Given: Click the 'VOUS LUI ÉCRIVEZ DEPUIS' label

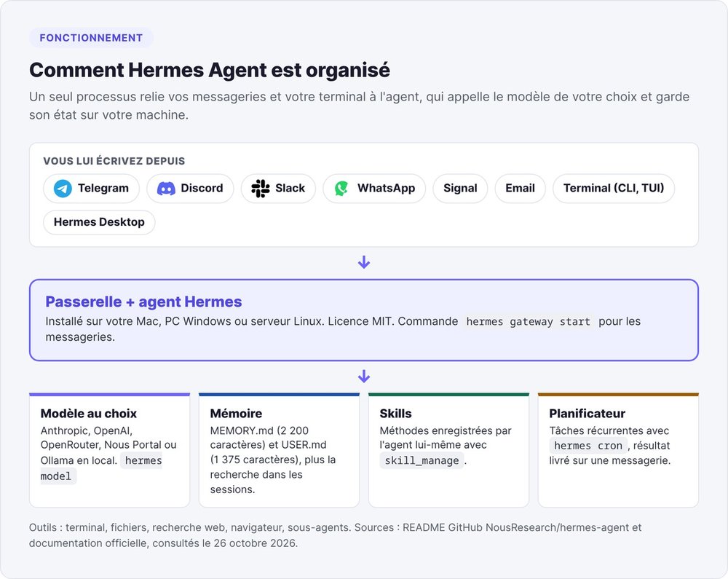Looking at the screenshot, I should pos(114,161).
